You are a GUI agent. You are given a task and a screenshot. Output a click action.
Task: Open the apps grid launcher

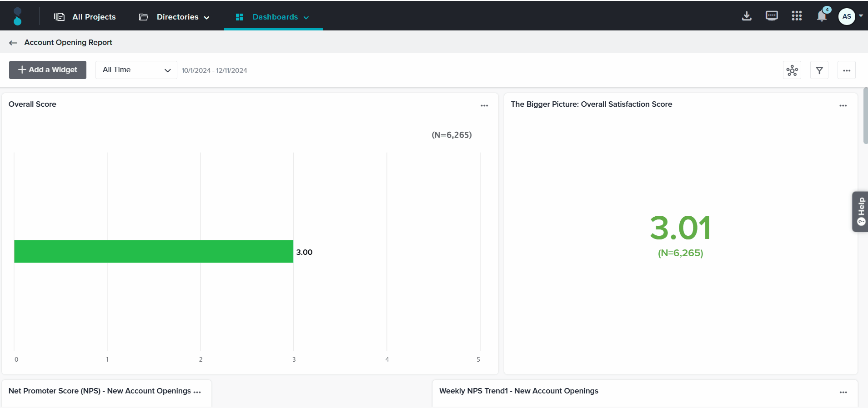(797, 16)
